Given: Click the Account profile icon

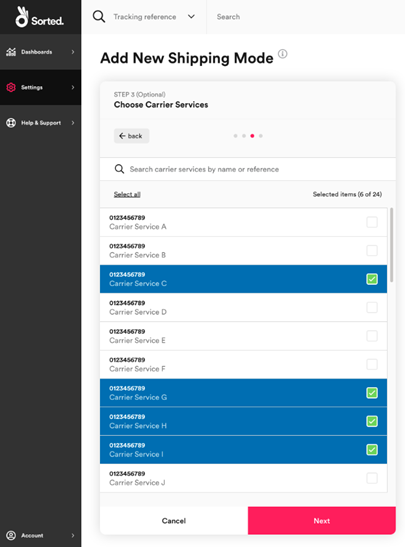Looking at the screenshot, I should pos(11,535).
